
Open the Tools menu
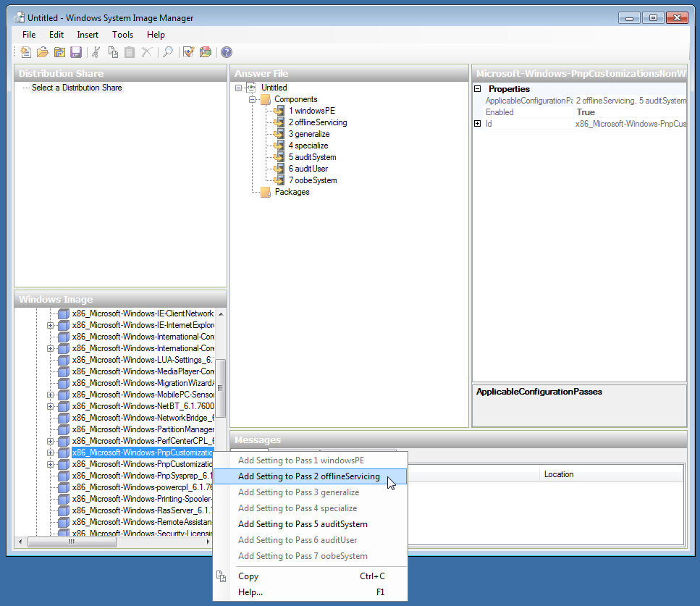pyautogui.click(x=123, y=34)
